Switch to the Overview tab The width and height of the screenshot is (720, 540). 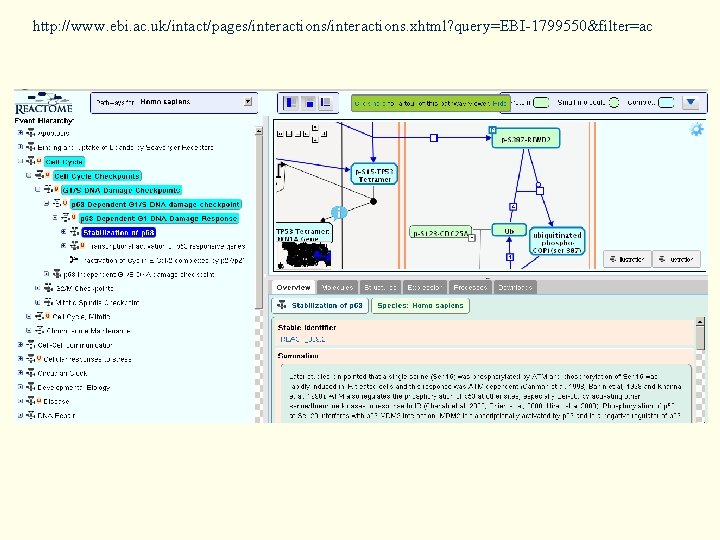(293, 287)
